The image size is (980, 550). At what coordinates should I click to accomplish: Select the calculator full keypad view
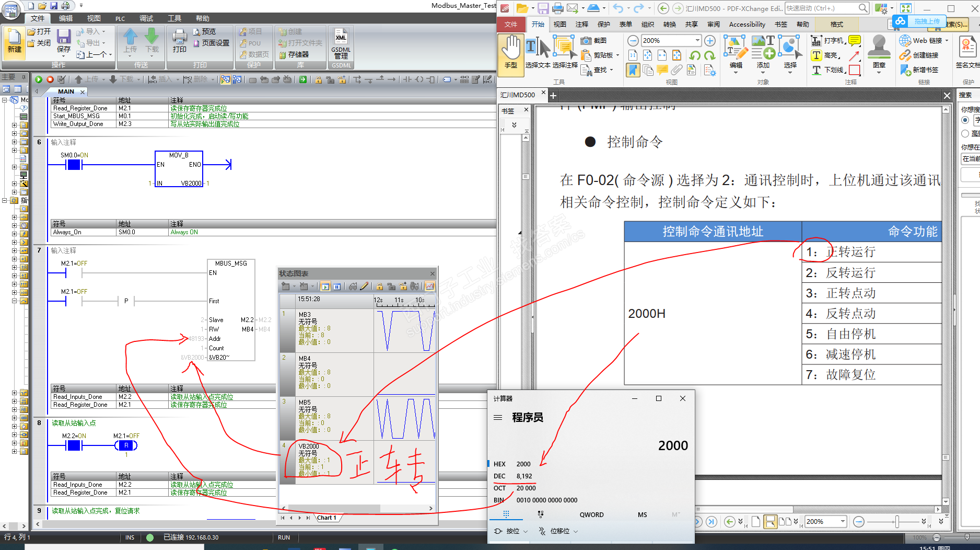[x=506, y=514]
